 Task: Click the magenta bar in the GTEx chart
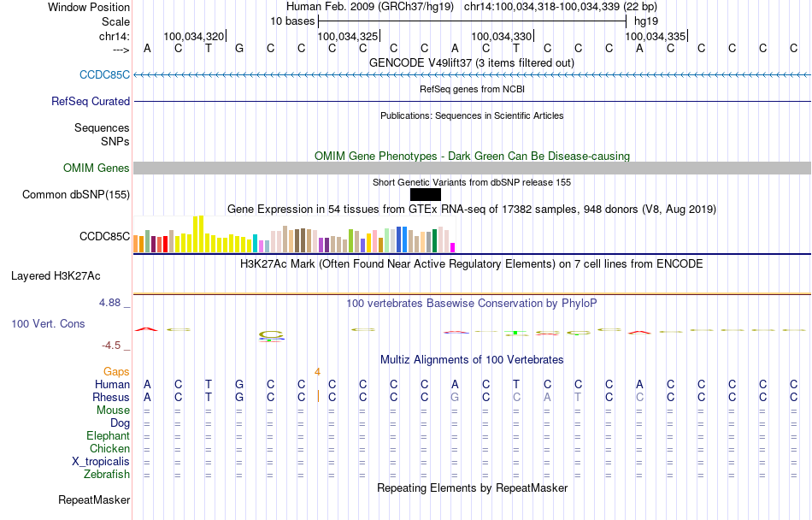coord(453,247)
